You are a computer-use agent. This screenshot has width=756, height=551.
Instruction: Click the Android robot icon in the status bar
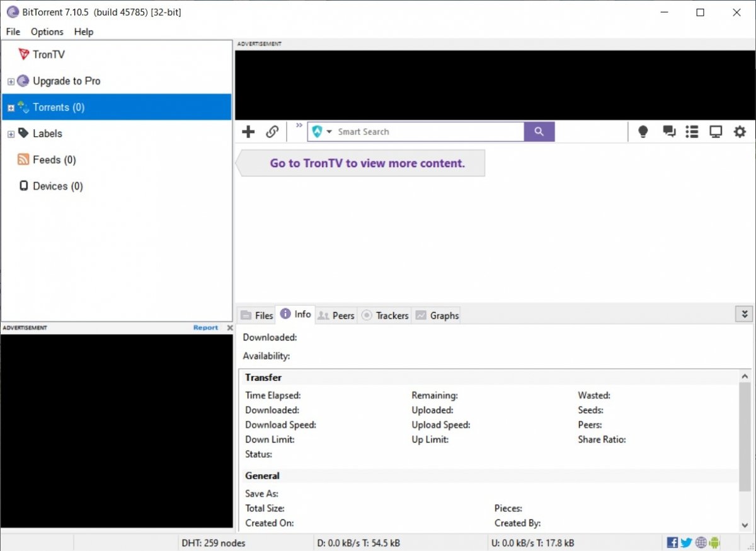pyautogui.click(x=714, y=542)
